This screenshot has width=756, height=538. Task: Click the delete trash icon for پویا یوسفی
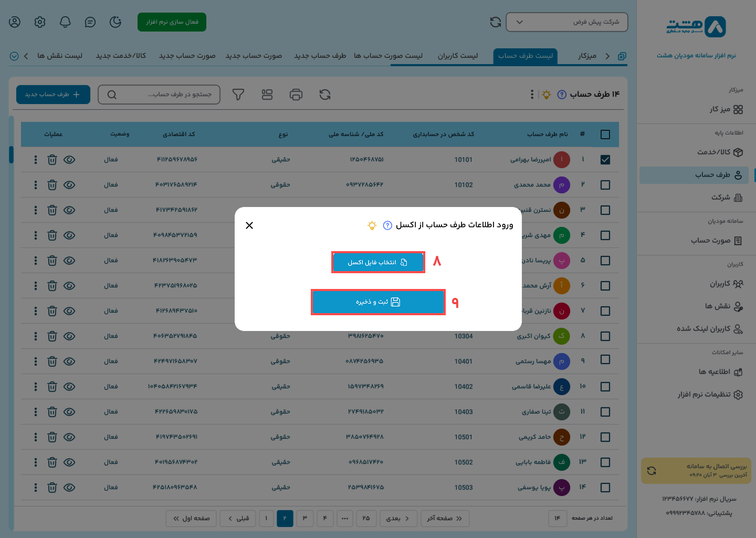52,488
